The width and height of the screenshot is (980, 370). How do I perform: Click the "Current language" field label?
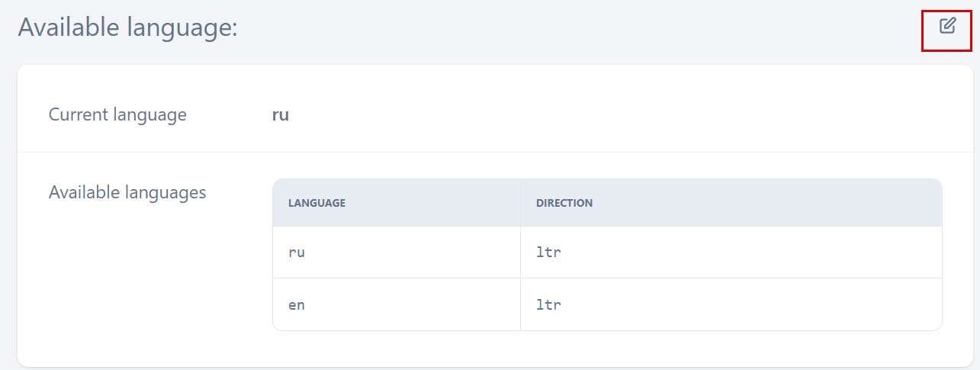(117, 115)
